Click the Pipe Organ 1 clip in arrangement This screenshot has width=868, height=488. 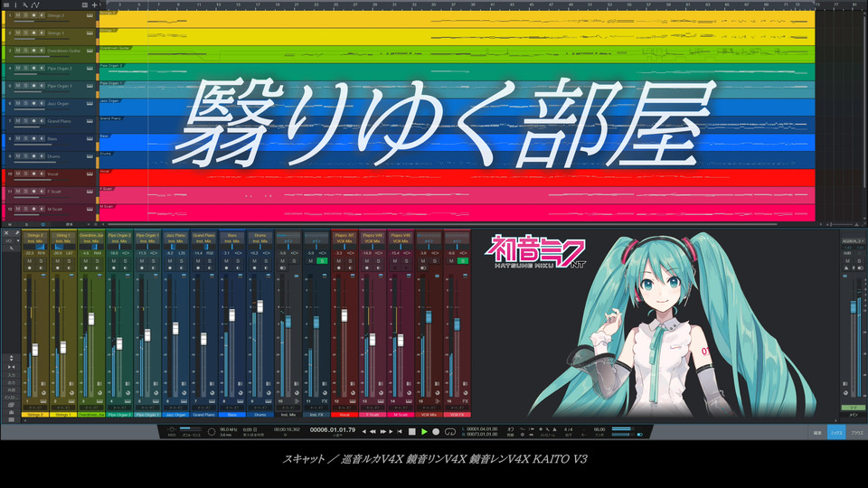[457, 89]
